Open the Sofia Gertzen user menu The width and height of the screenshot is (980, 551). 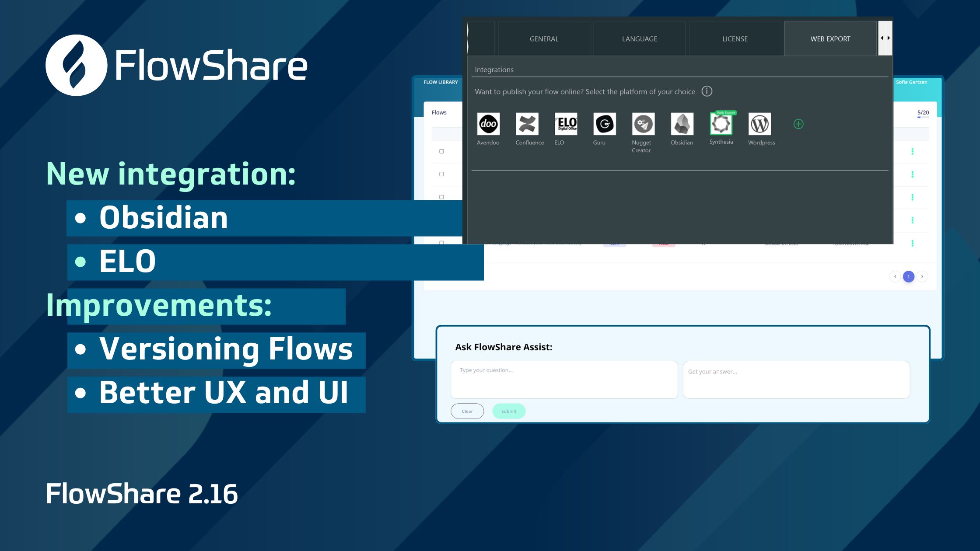911,82
